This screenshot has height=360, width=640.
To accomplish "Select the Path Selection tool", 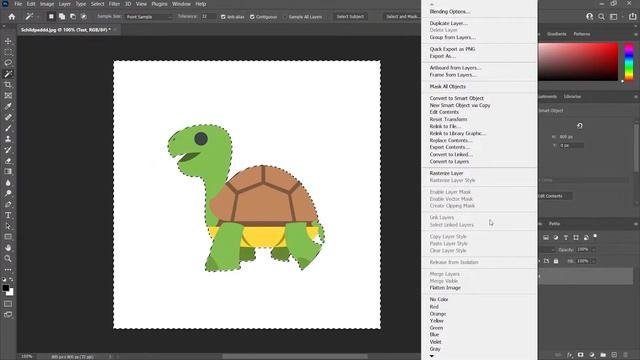I will (8, 226).
